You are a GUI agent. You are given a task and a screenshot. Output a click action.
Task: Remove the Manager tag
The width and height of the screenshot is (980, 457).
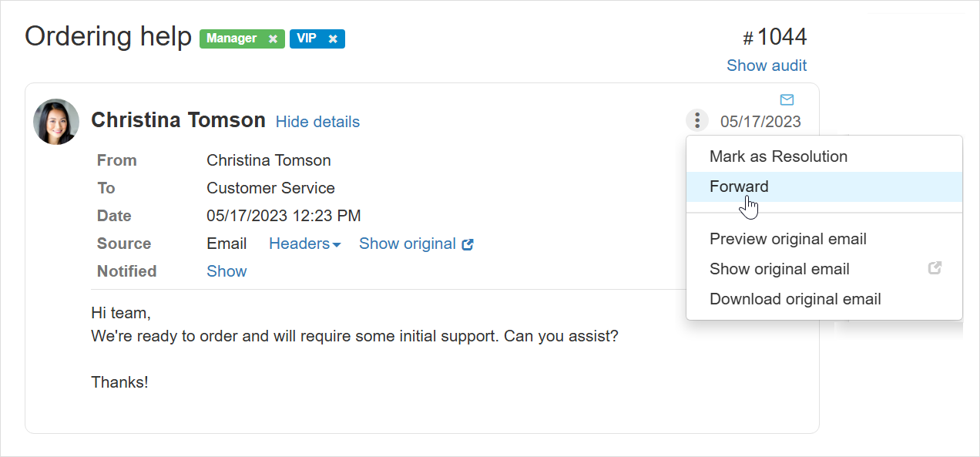point(273,39)
